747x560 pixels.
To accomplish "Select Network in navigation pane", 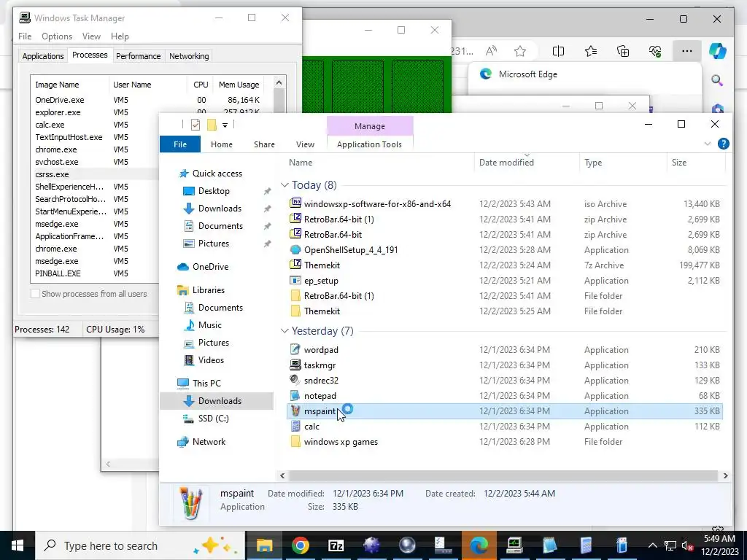I will [x=209, y=441].
